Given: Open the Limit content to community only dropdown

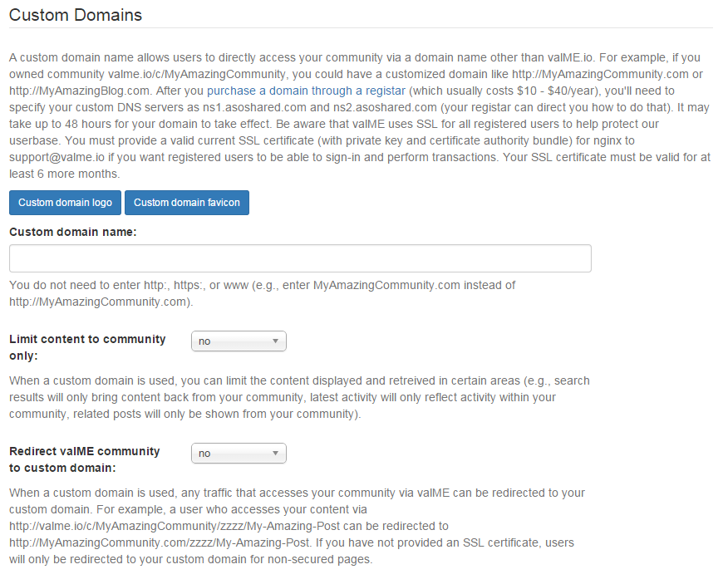Looking at the screenshot, I should 239,341.
